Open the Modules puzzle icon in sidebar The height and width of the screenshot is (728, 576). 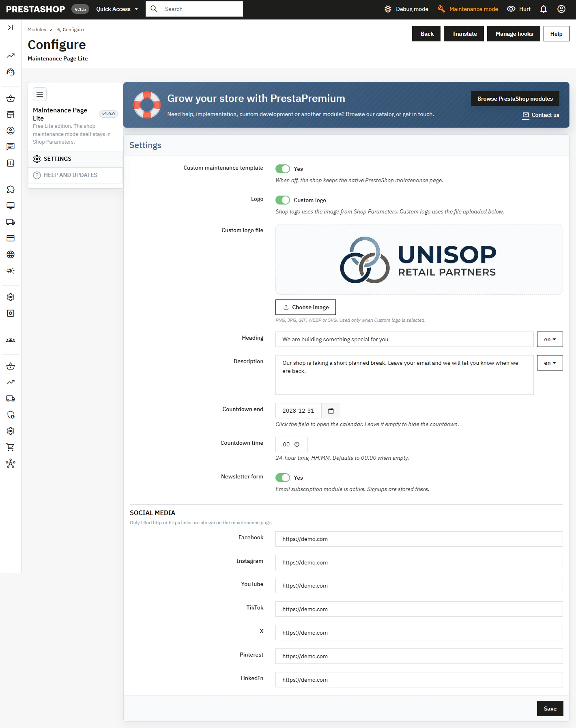(x=11, y=190)
